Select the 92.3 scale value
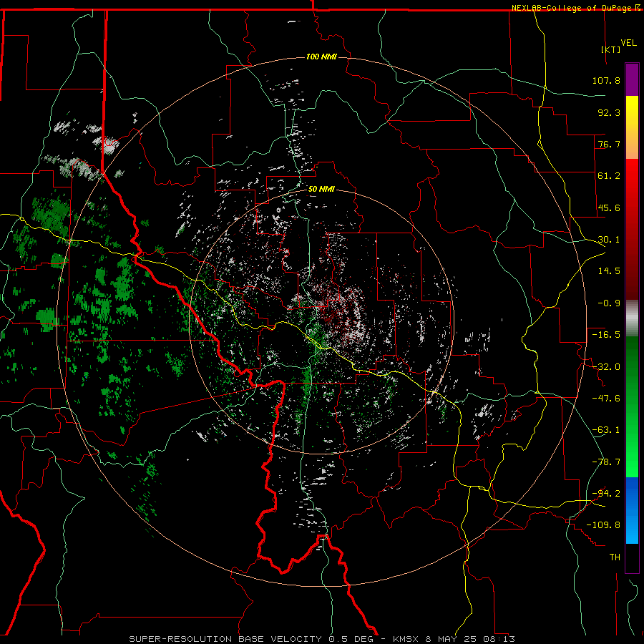 tap(609, 112)
